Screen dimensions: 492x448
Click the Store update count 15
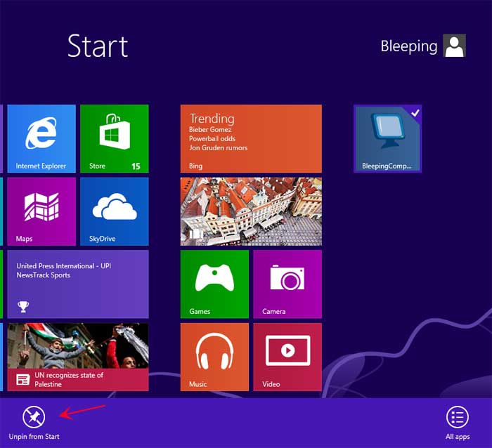[136, 166]
